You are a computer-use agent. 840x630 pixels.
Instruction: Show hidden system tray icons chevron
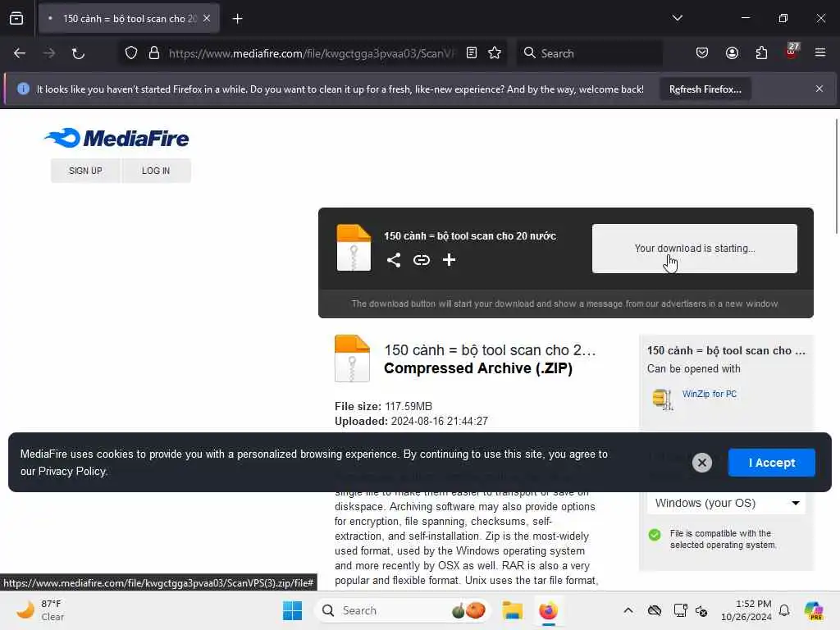628,610
